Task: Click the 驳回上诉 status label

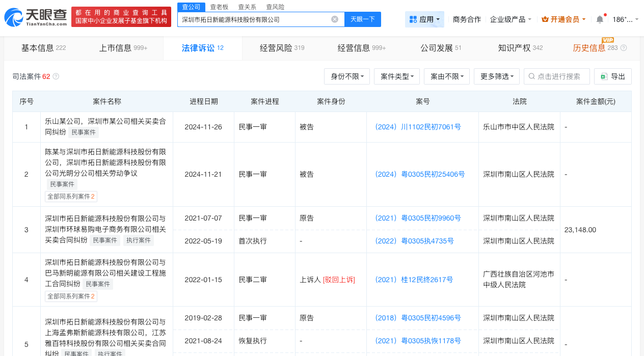Action: pyautogui.click(x=339, y=280)
